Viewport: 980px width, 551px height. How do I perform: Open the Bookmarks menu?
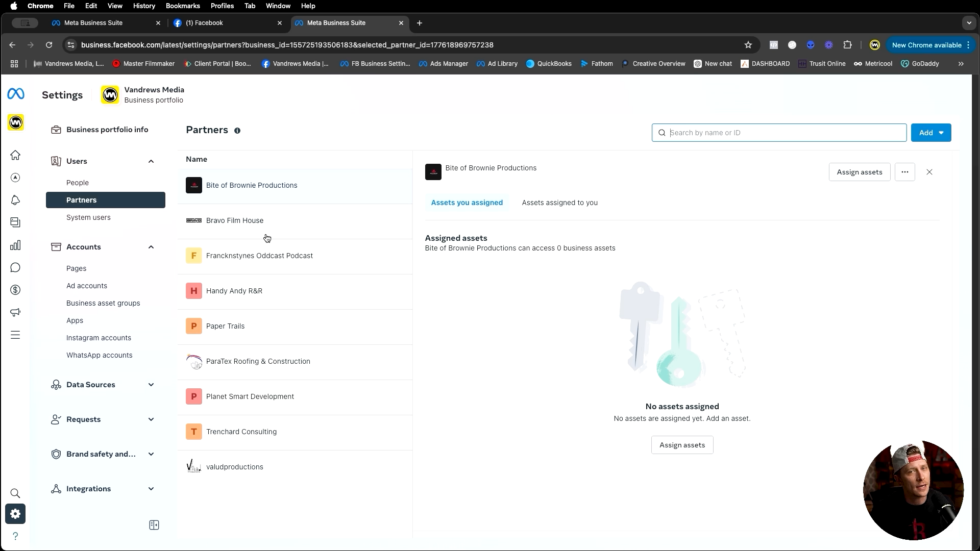click(183, 6)
